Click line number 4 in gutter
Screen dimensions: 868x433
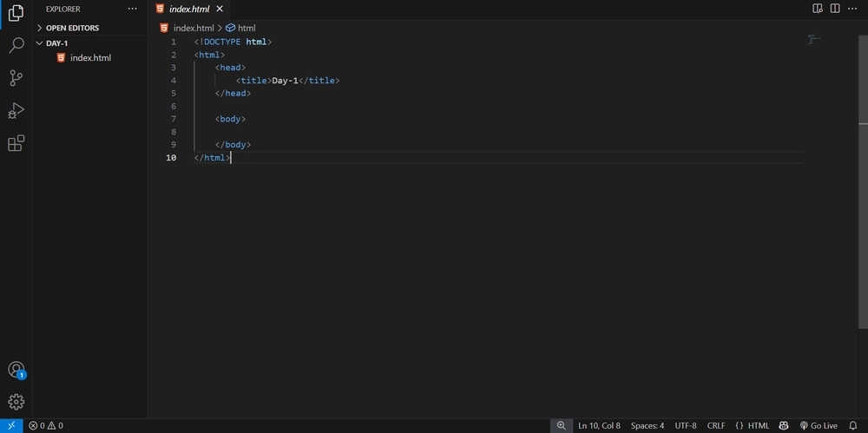174,81
